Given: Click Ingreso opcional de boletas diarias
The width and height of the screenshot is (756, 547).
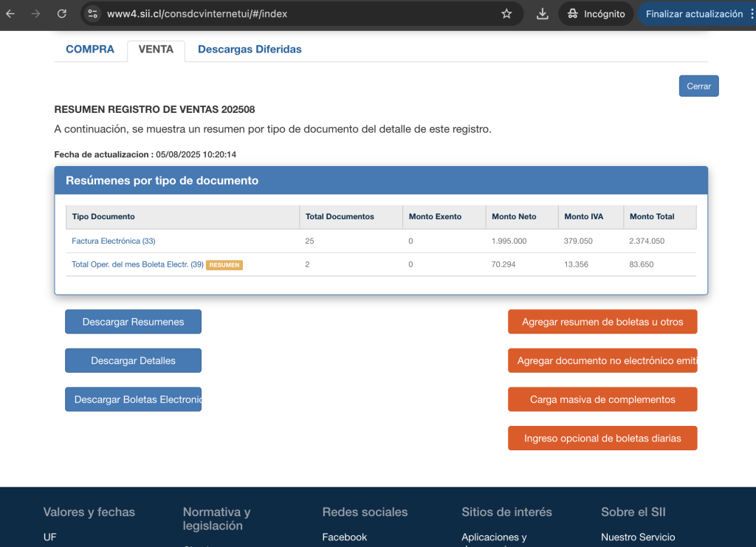Looking at the screenshot, I should (x=602, y=438).
